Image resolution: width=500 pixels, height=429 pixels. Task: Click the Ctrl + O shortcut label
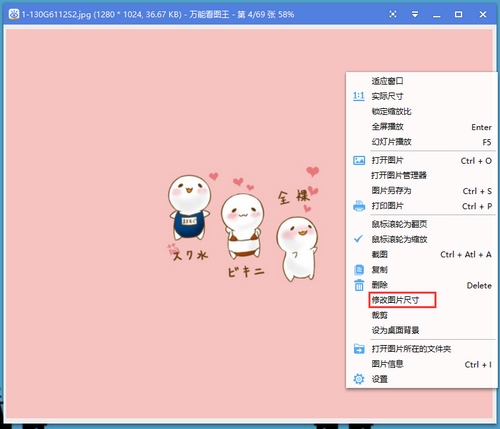(x=476, y=161)
